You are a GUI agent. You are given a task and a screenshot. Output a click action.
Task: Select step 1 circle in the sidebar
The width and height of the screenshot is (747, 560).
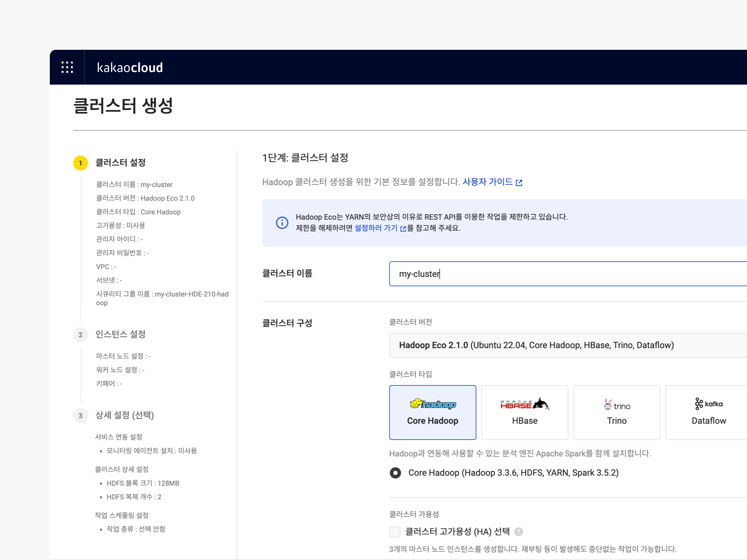tap(80, 163)
